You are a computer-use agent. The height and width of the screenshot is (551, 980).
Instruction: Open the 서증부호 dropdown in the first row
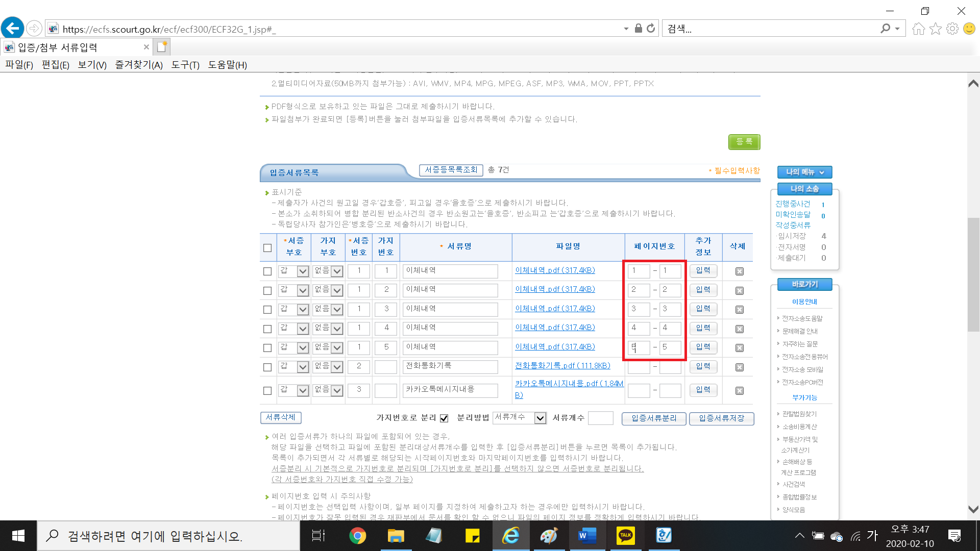(303, 271)
